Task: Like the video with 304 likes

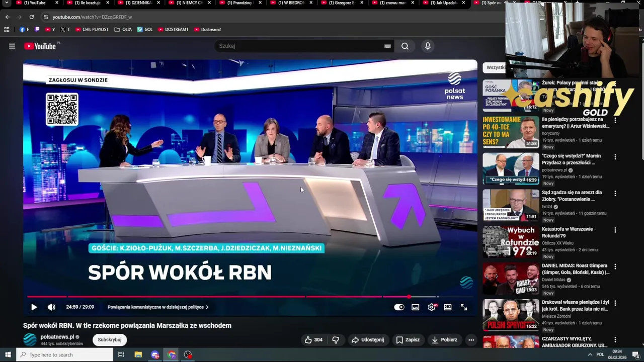Action: (313, 340)
